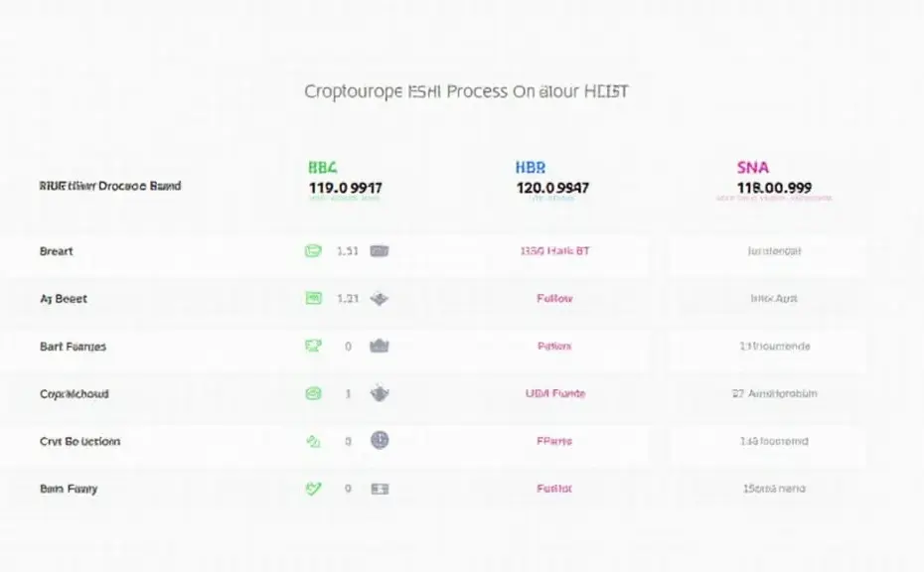
Task: Click the 120.0.9947 value under HBR
Action: pos(552,187)
